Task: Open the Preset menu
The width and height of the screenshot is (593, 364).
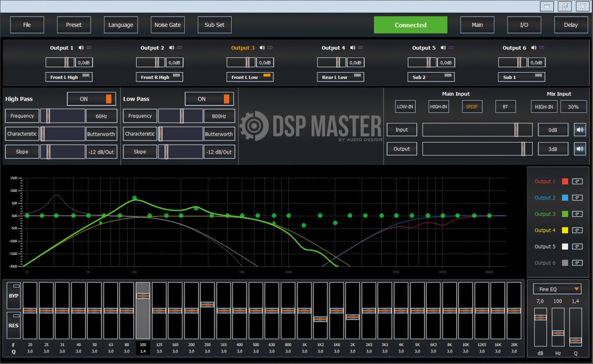Action: (74, 25)
